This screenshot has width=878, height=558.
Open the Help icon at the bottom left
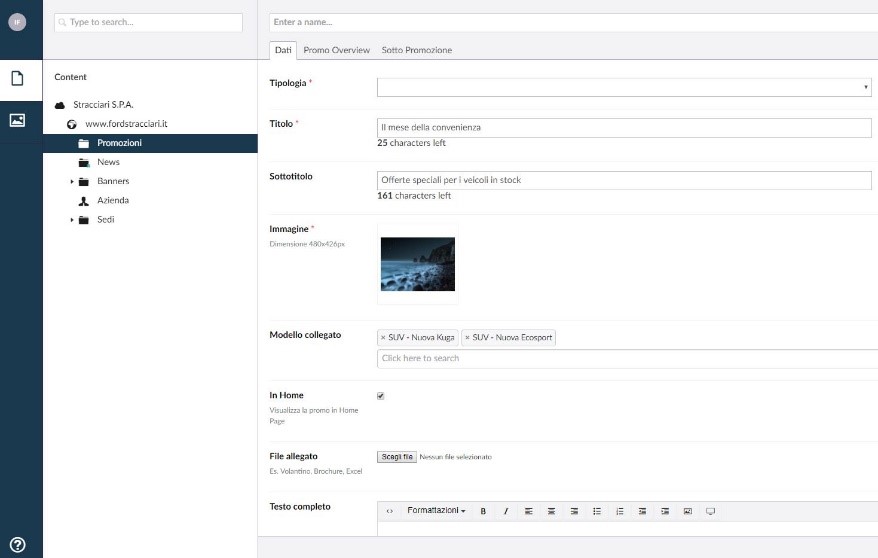click(17, 545)
